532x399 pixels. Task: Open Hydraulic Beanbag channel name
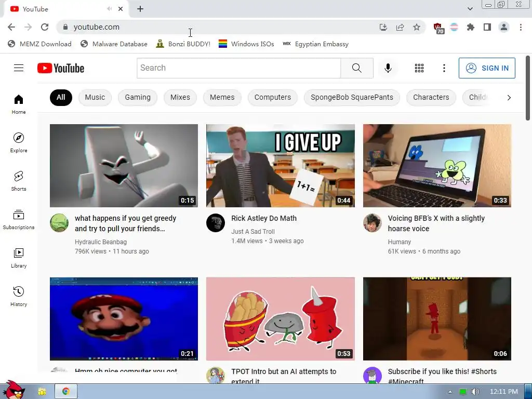click(101, 242)
